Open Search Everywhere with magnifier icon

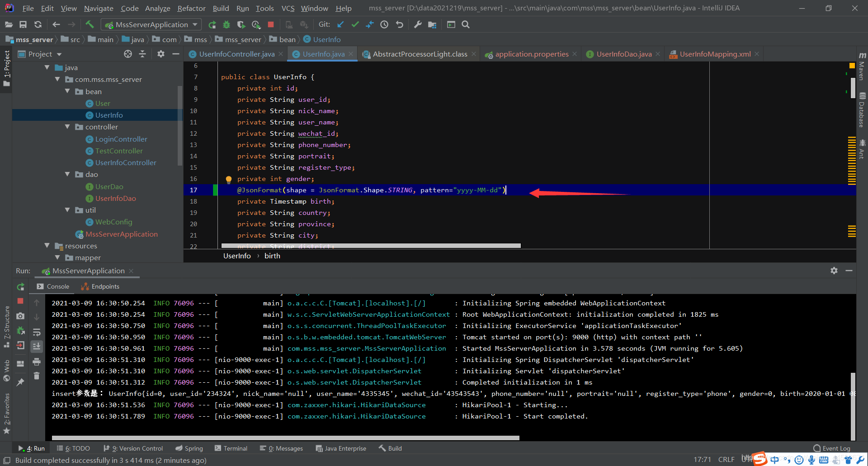tap(465, 24)
